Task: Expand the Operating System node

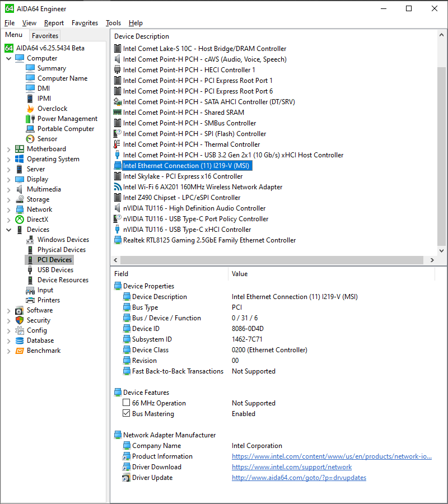Action: (x=8, y=160)
